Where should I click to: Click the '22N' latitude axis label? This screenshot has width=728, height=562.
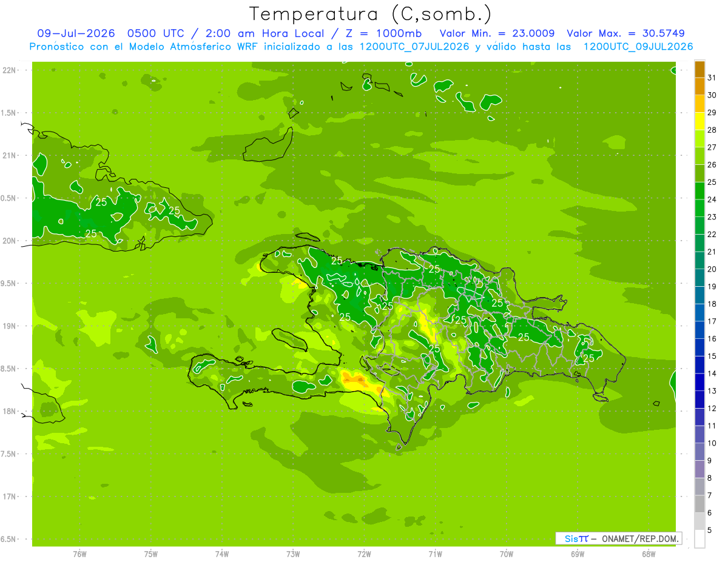click(x=9, y=70)
